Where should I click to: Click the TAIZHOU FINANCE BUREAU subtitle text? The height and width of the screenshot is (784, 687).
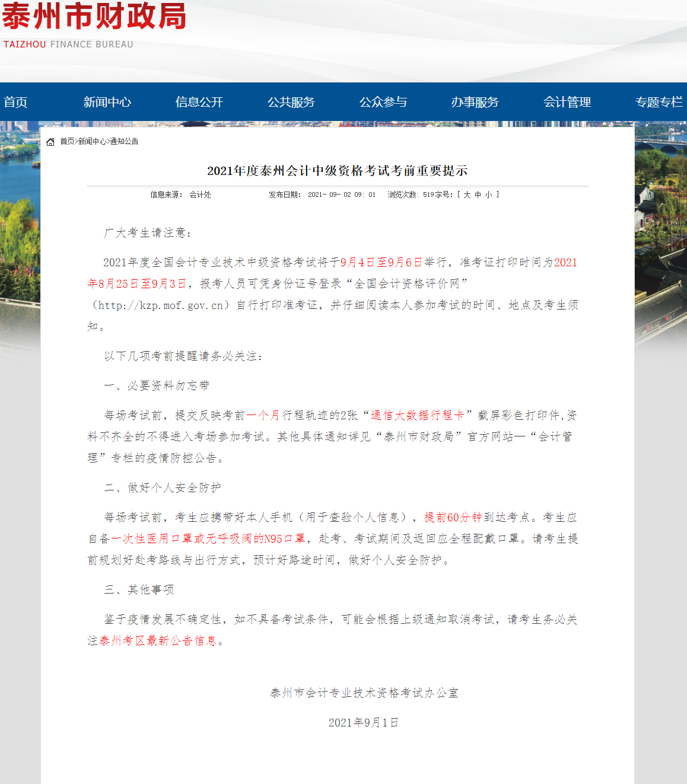[x=68, y=44]
